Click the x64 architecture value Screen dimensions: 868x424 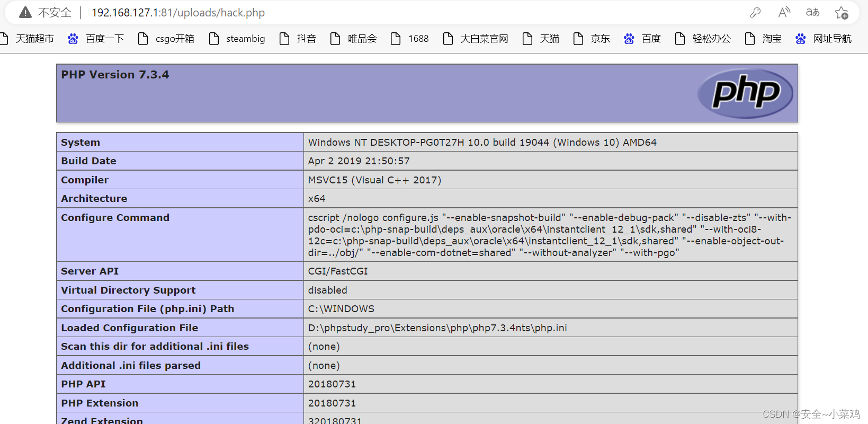[317, 199]
